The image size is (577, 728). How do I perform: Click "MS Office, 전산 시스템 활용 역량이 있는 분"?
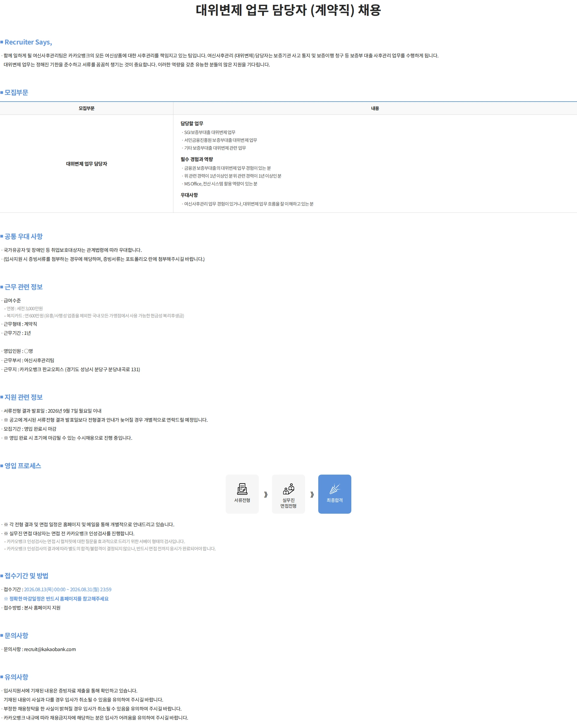[x=221, y=184]
